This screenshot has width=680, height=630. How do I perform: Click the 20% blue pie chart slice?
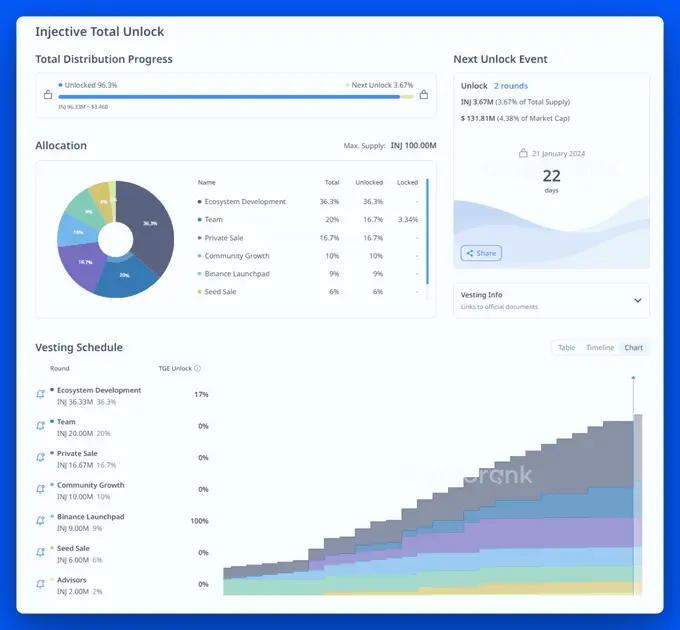pyautogui.click(x=124, y=277)
